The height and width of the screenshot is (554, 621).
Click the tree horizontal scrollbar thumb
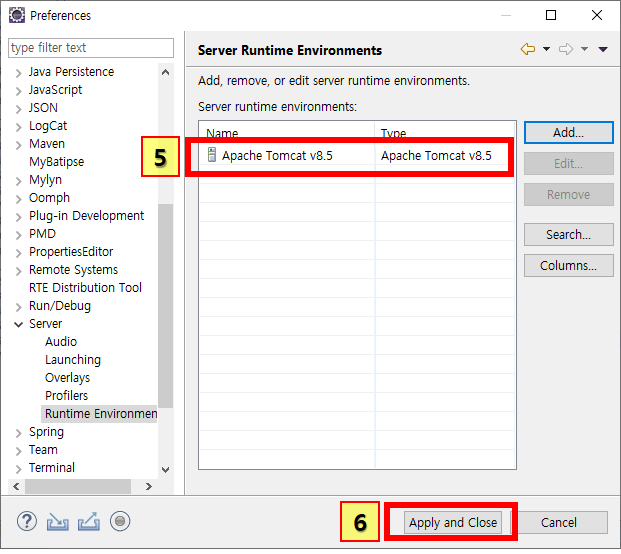78,486
